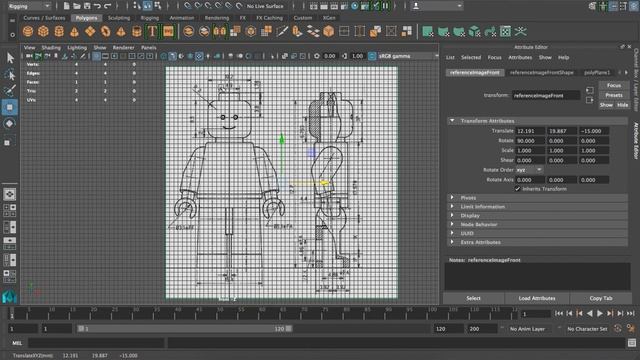Expand the Pivots section

(x=452, y=198)
